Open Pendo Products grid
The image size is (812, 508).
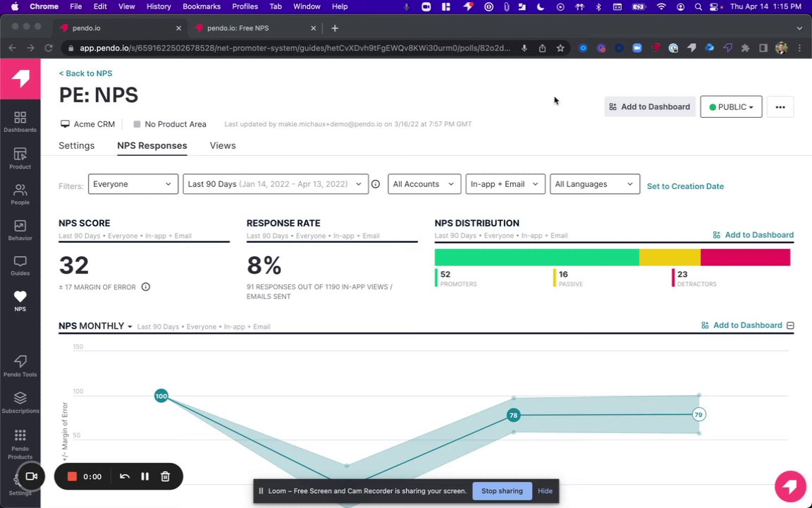tap(20, 444)
